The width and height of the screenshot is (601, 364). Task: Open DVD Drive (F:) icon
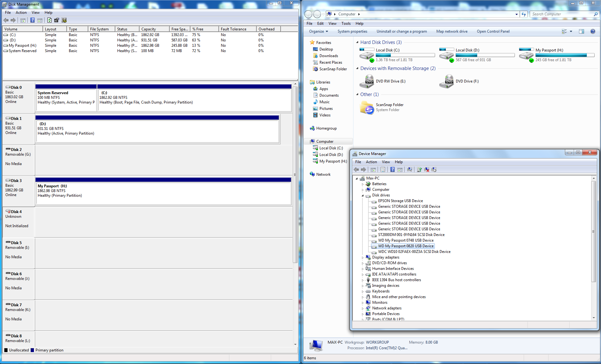click(446, 81)
